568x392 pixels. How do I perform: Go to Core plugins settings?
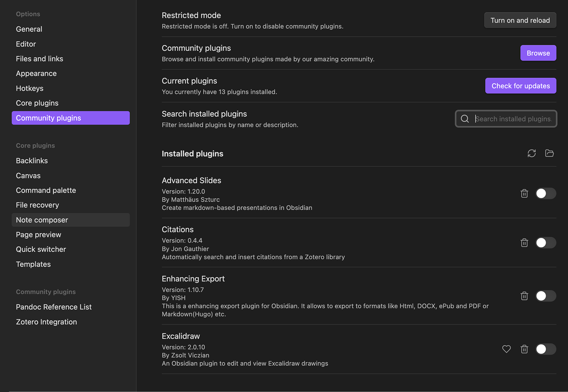tap(37, 103)
